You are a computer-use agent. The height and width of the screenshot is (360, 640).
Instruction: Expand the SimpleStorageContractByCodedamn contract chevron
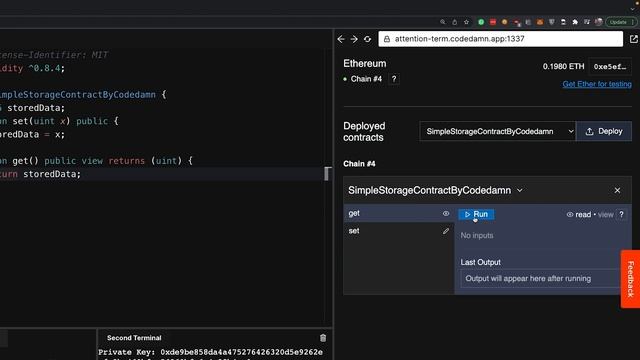coord(520,190)
